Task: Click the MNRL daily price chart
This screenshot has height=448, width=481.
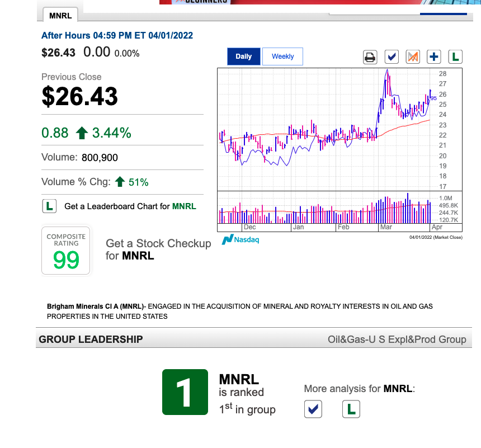Action: point(339,130)
